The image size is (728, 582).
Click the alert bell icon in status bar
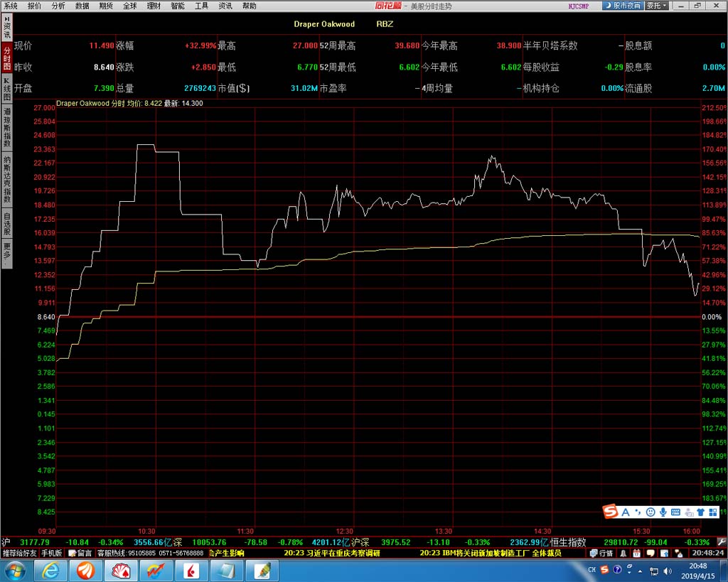pyautogui.click(x=623, y=554)
